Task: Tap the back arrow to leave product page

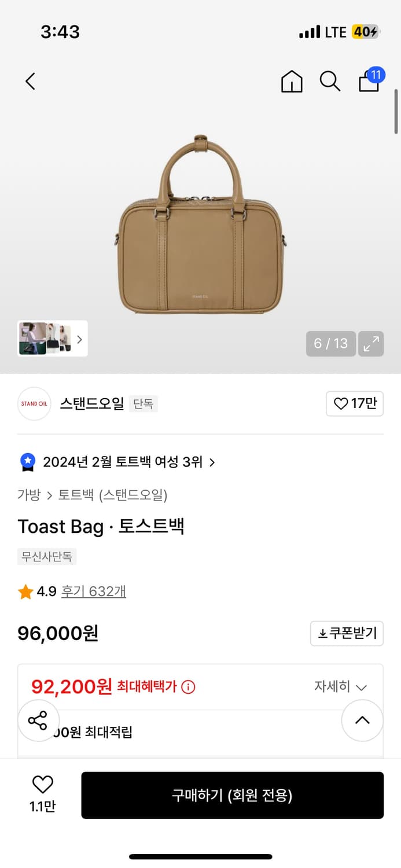Action: pos(30,81)
